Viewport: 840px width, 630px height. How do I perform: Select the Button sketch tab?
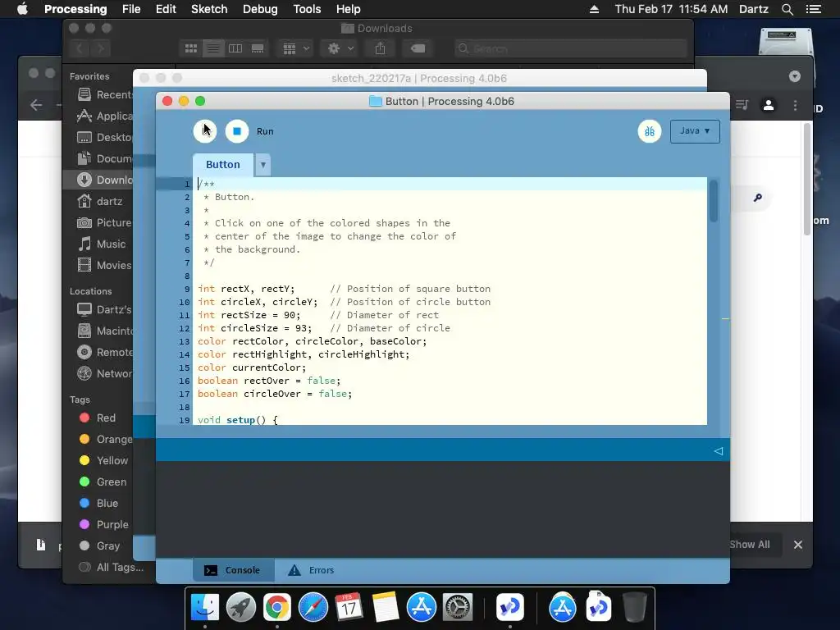223,164
